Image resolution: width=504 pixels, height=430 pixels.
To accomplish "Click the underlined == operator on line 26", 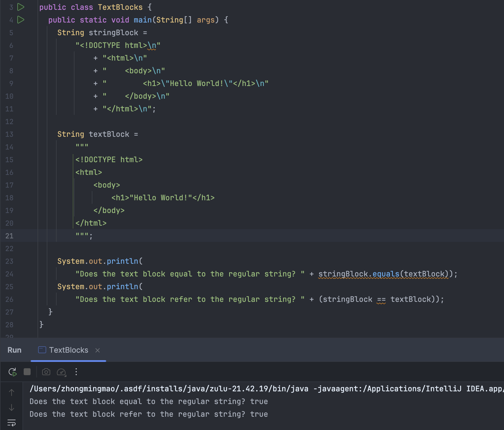I will click(x=381, y=299).
